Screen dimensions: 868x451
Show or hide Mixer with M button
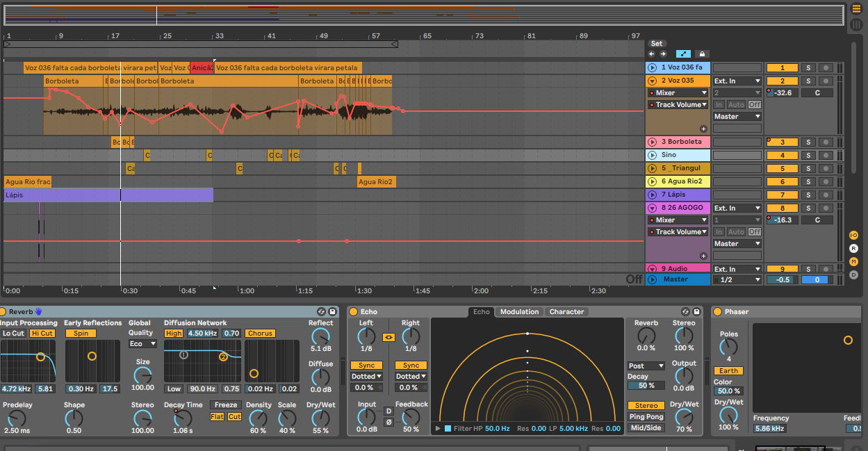point(853,261)
